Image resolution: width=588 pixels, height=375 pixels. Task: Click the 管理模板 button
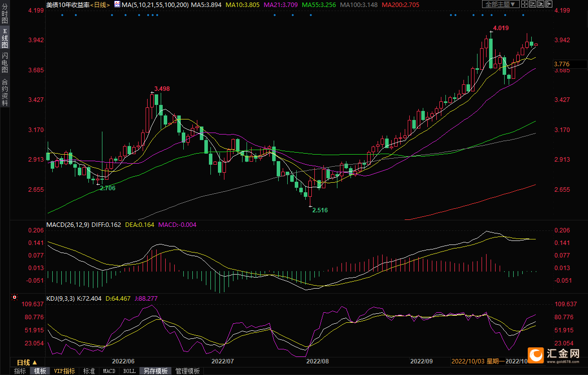[187, 371]
